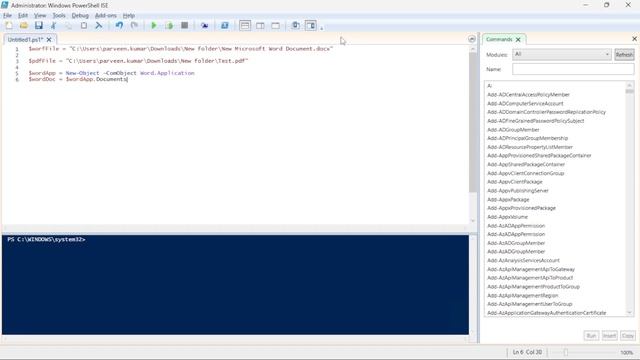Click the commands list scrollbar down arrow
The width and height of the screenshot is (640, 360).
click(x=629, y=313)
